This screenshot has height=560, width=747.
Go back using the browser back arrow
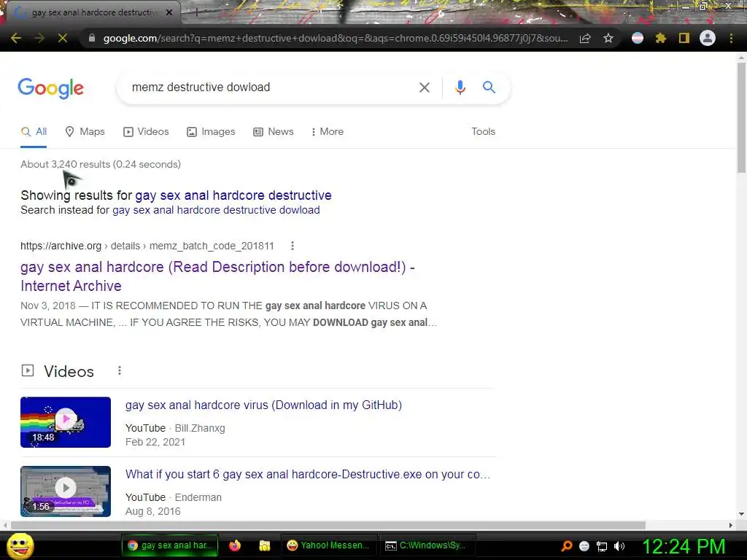click(x=16, y=38)
